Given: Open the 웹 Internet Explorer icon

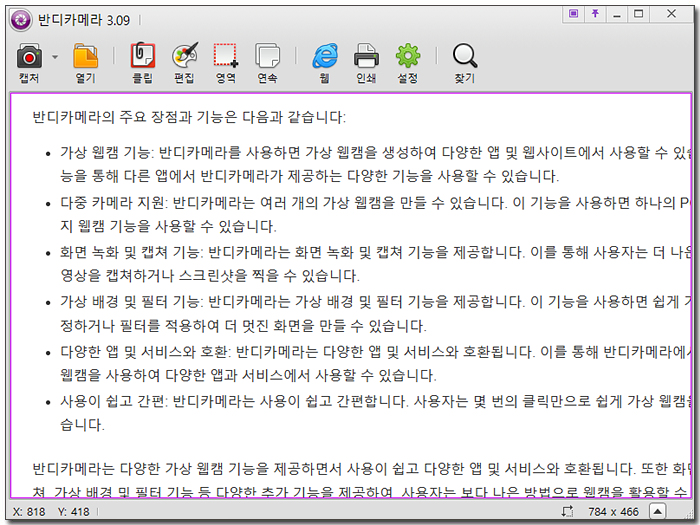Looking at the screenshot, I should pyautogui.click(x=325, y=56).
